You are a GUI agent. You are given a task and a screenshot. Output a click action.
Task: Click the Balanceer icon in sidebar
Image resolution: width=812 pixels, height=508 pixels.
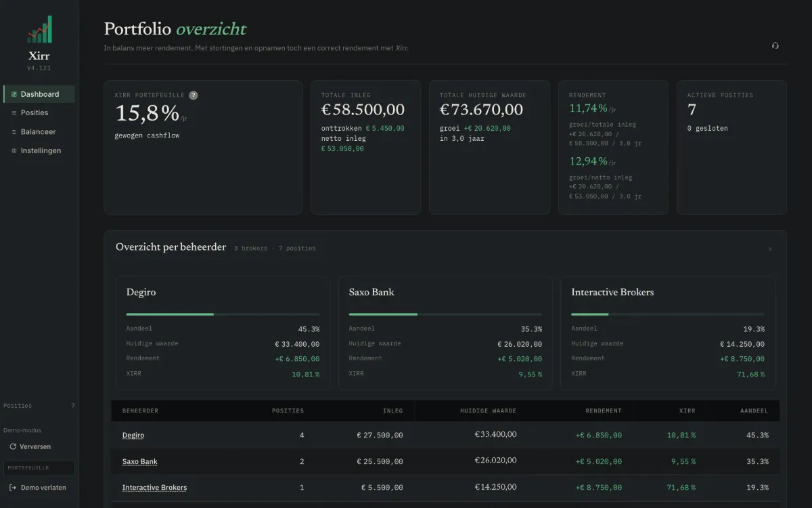coord(14,132)
